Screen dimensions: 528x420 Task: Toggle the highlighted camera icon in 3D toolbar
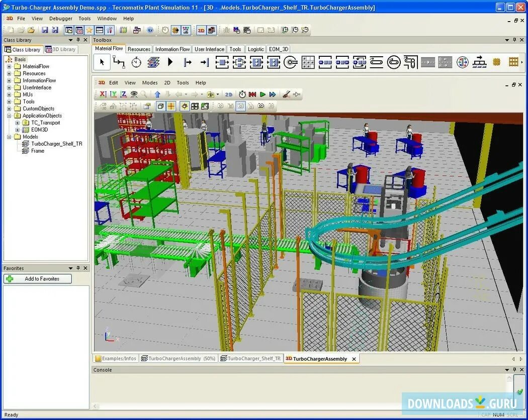coord(240,107)
